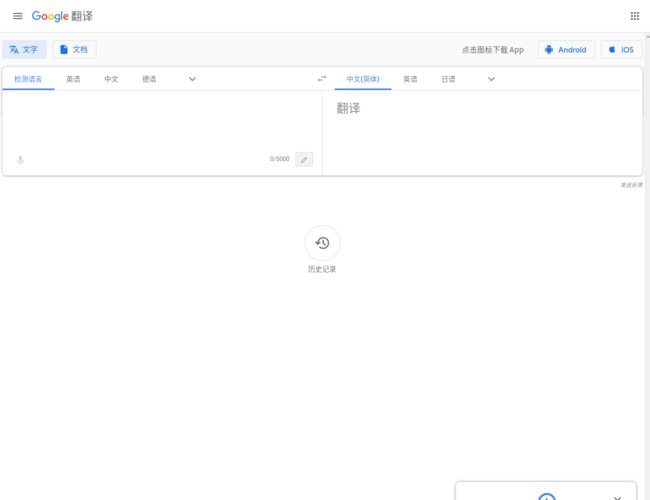Click the 发送反馈 feedback link
Image resolution: width=650 pixels, height=500 pixels.
[x=631, y=185]
